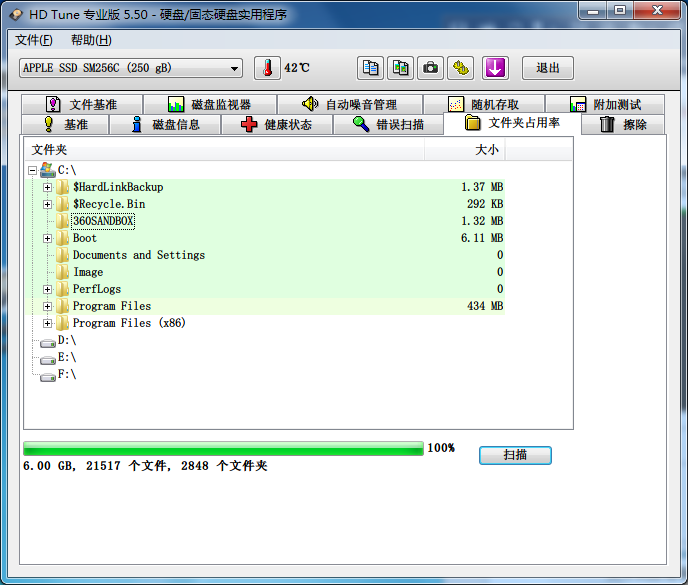Screen dimensions: 688x585
Task: Switch to the 磁盘监视器 tab
Action: (x=209, y=104)
